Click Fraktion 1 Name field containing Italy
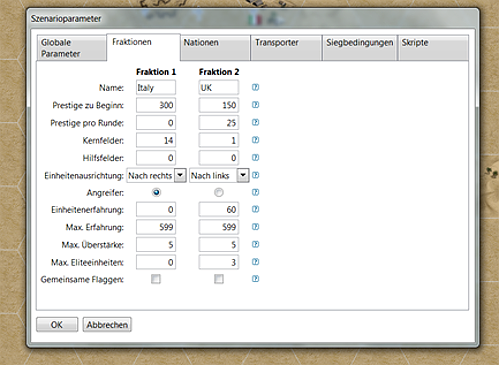Screen dimensions: 499x365 pyautogui.click(x=156, y=88)
